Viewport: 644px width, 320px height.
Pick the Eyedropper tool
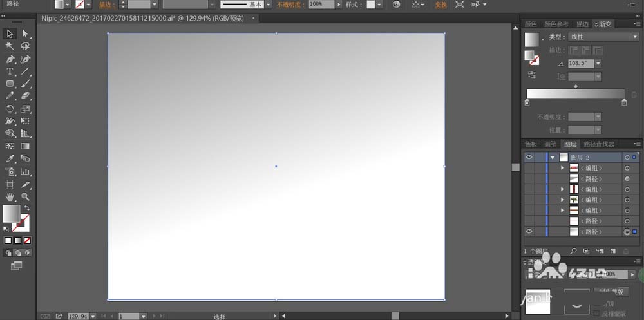click(x=10, y=158)
